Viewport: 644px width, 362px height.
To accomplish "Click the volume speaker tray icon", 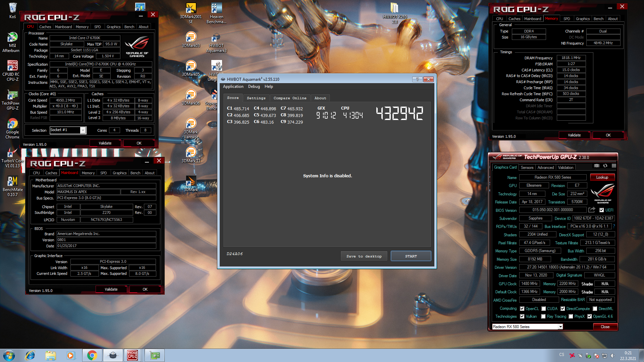I will [612, 356].
